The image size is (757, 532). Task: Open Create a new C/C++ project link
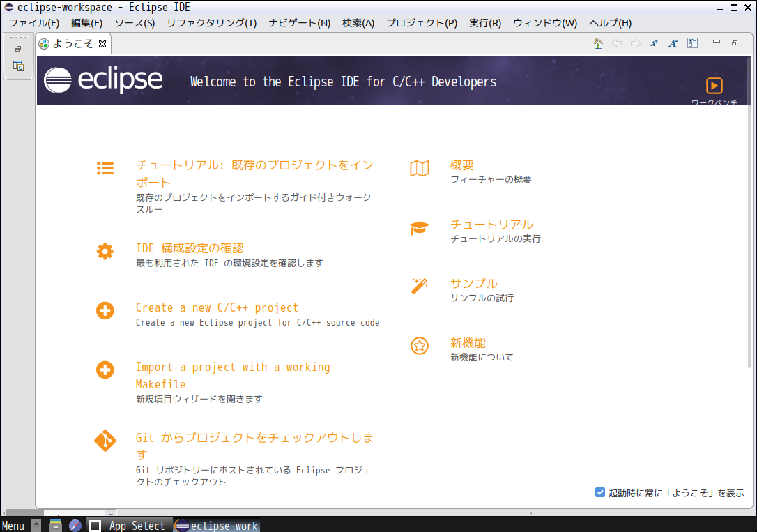pyautogui.click(x=217, y=307)
